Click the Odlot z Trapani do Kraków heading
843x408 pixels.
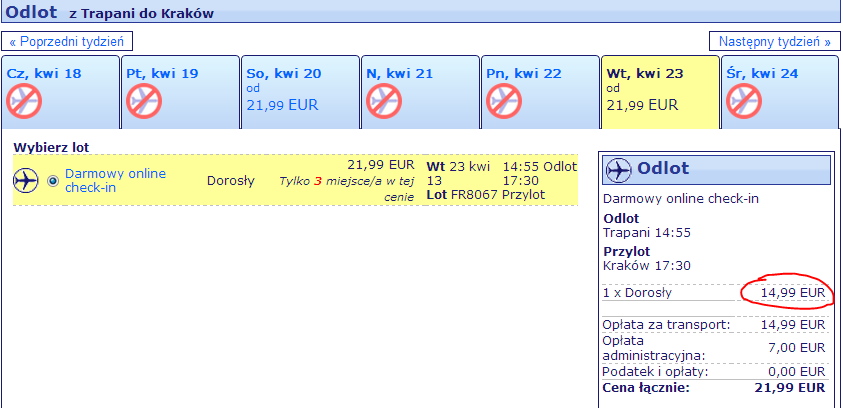pyautogui.click(x=110, y=12)
